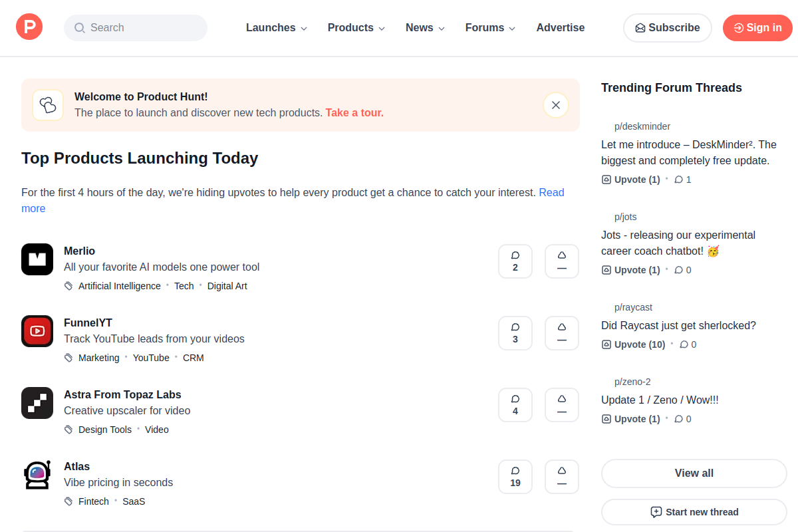Open comments for Atlas
This screenshot has height=532, width=798.
(x=515, y=477)
